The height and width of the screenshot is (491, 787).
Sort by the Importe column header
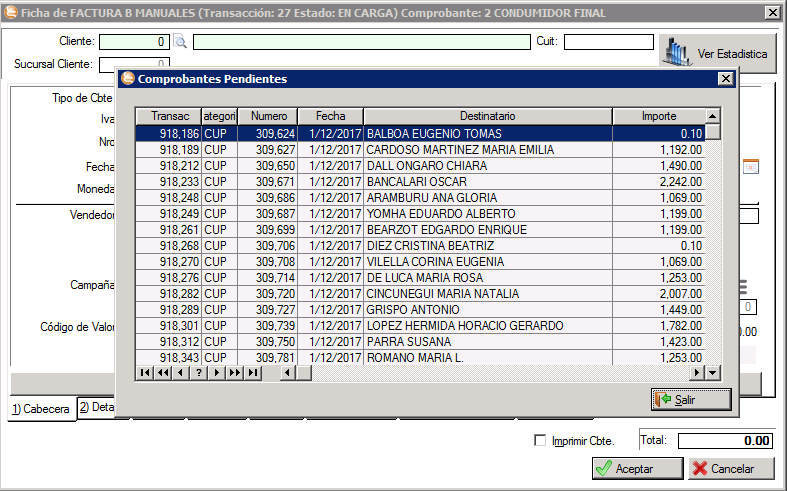[x=658, y=116]
